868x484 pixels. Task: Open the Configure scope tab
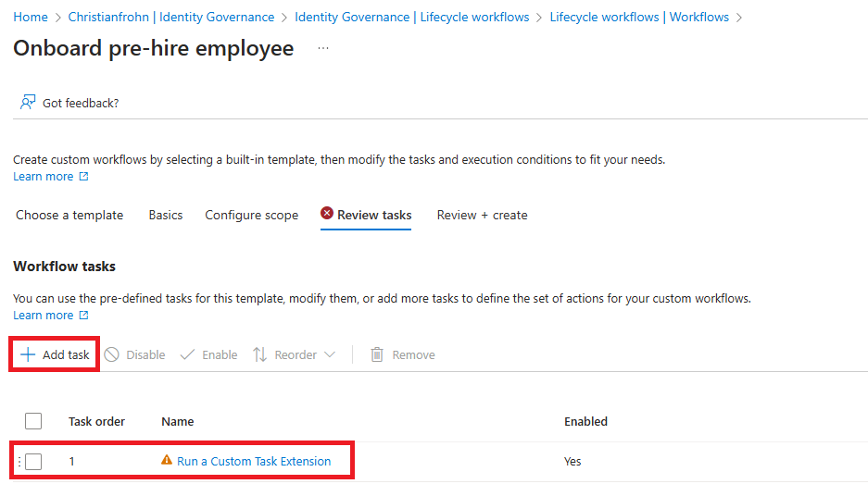[251, 215]
